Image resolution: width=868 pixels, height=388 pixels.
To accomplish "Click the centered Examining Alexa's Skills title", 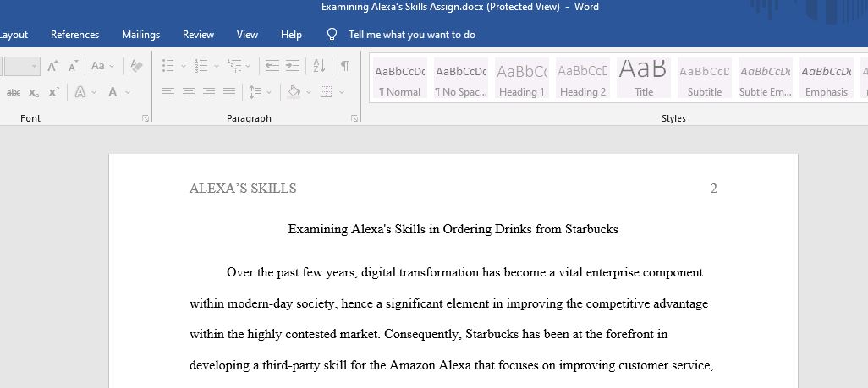I will point(453,229).
